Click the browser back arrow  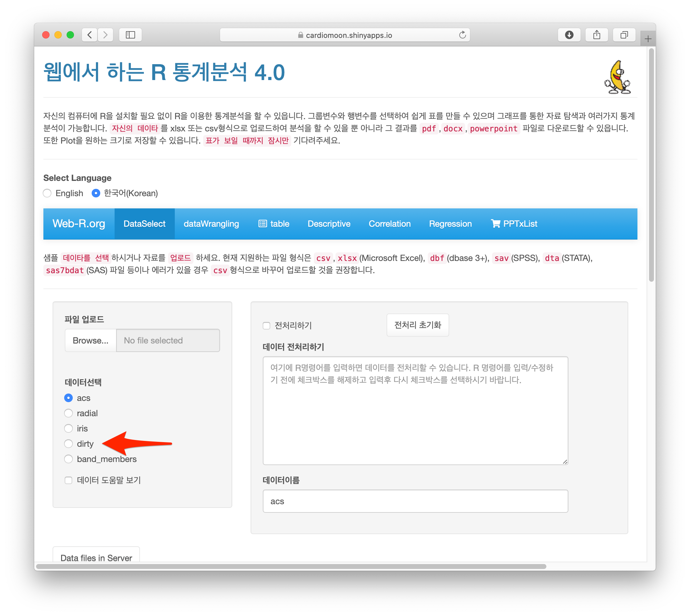pyautogui.click(x=90, y=35)
